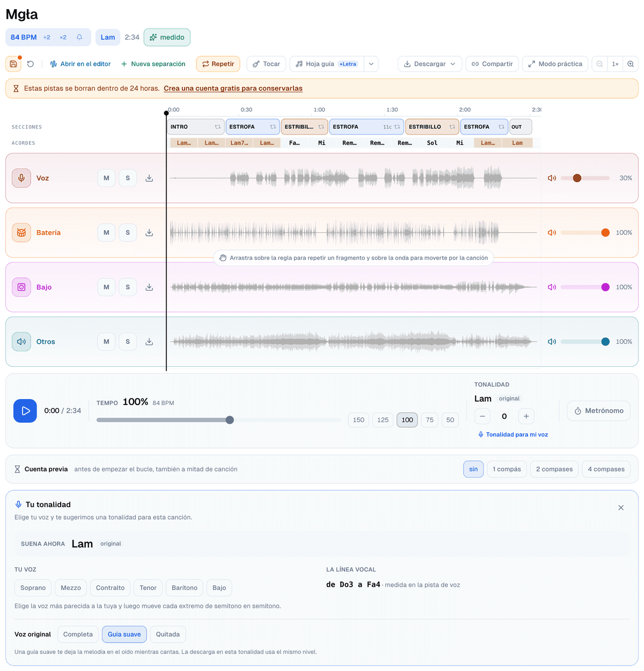Close the Tu tonalidad panel

(x=621, y=508)
